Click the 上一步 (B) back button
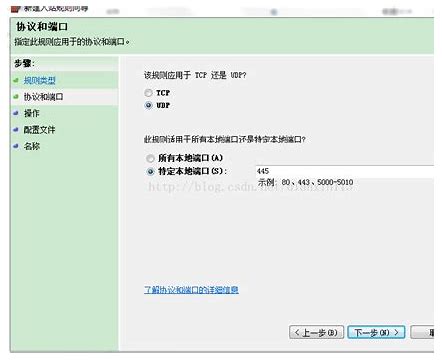This screenshot has width=442, height=360. (x=316, y=332)
